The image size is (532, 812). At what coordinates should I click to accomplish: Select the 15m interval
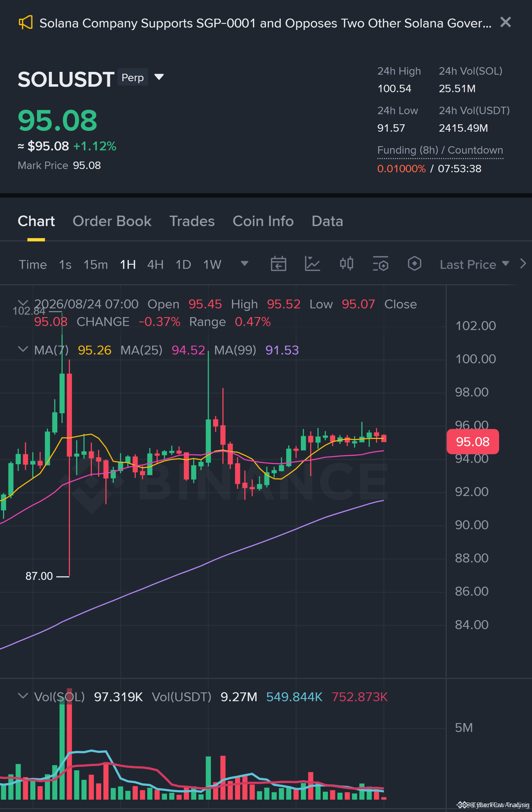coord(95,264)
